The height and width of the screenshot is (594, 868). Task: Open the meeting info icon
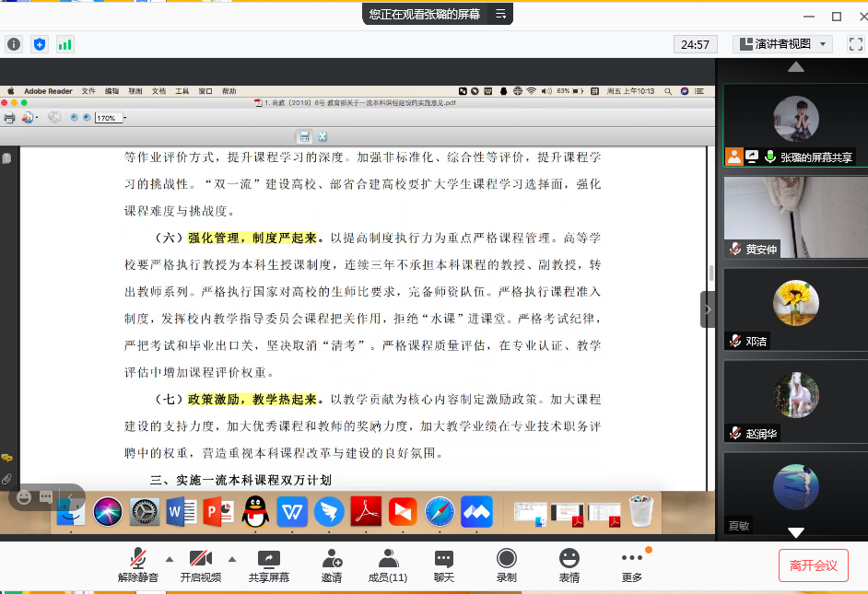point(14,44)
